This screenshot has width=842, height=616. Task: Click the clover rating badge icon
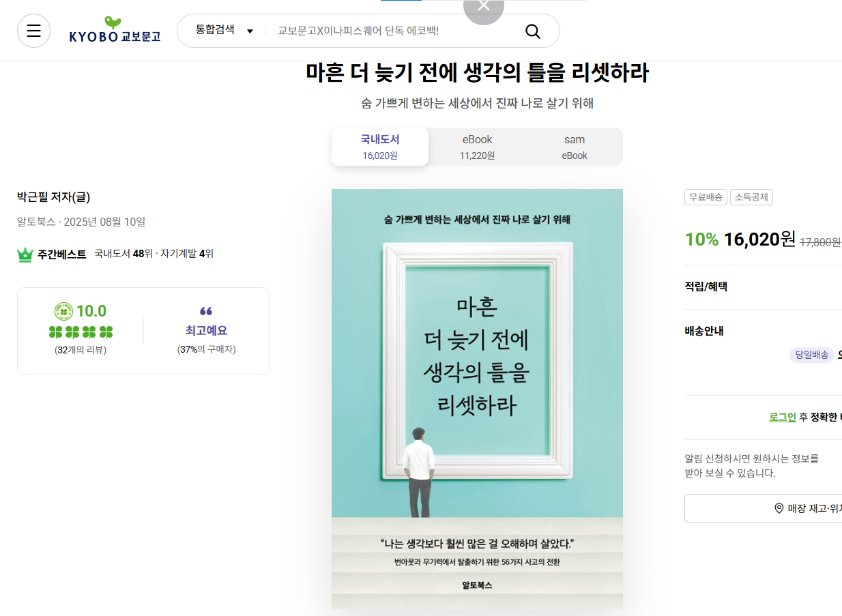[63, 311]
